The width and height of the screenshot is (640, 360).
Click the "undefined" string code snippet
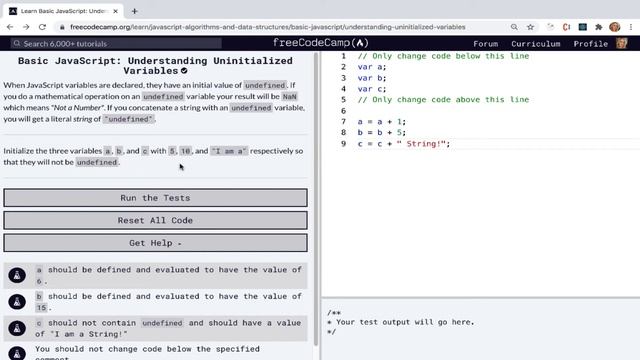click(x=129, y=119)
